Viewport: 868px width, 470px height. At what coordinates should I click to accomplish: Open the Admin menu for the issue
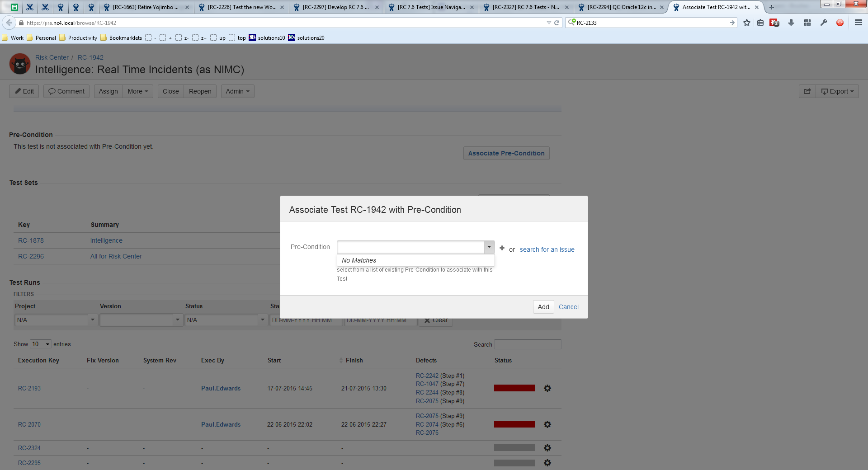(237, 91)
